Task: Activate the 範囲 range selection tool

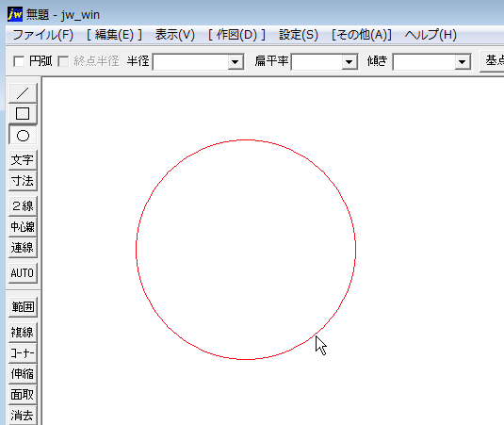Action: point(23,306)
